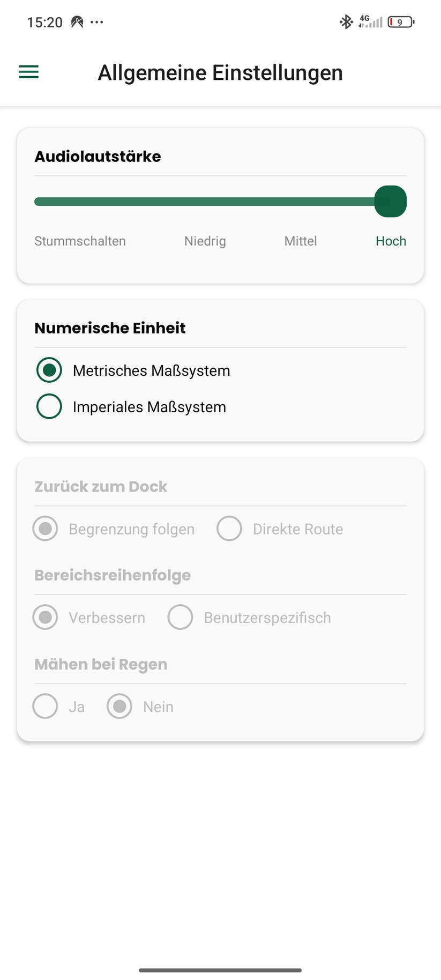Tap the battery indicator icon
The image size is (441, 980).
click(401, 22)
